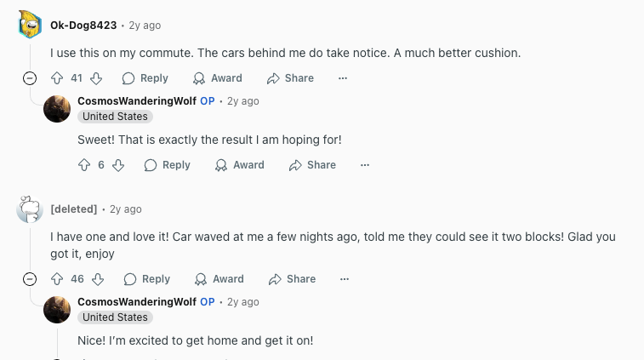Downvote Ok-Dog8423's comment with 41 votes
Screen dimensions: 644x360
[96, 78]
